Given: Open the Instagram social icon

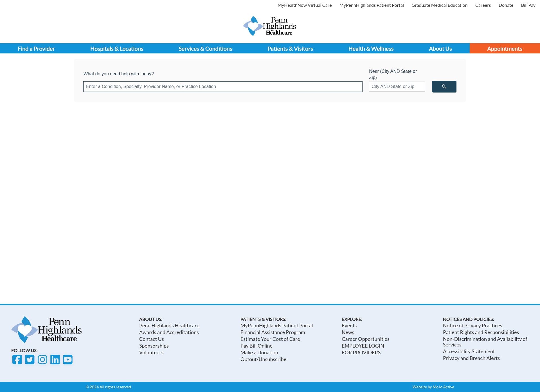Looking at the screenshot, I should click(x=42, y=359).
